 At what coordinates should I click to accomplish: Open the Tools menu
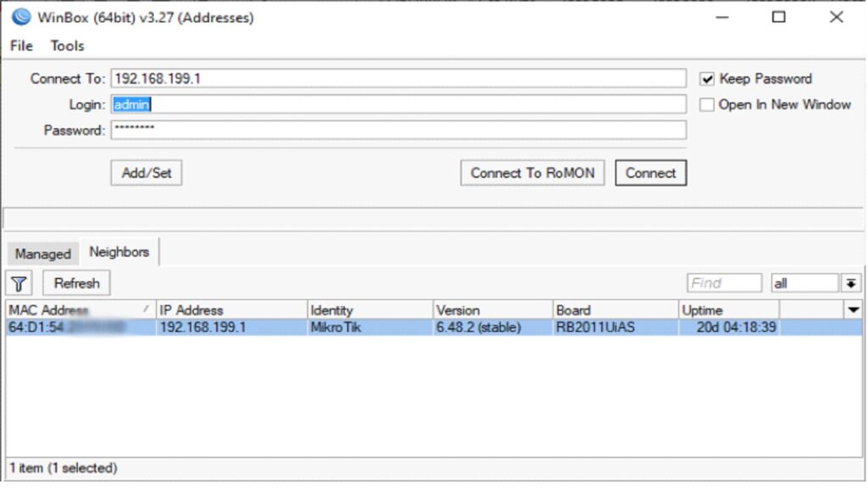pos(67,46)
